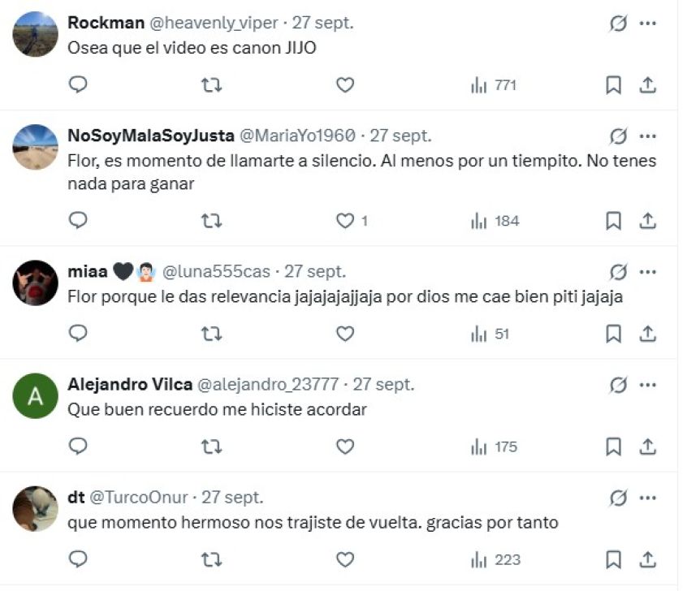Bookmark dt's tweet

(x=614, y=559)
